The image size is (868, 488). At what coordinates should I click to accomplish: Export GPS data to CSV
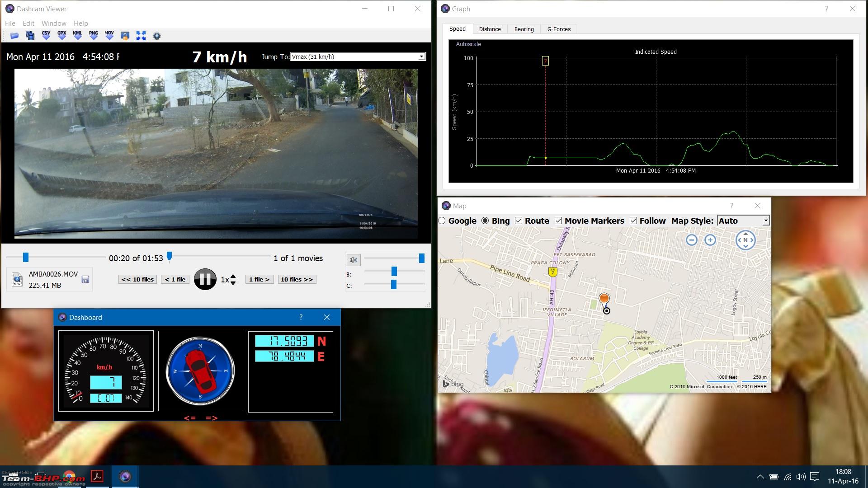click(46, 35)
